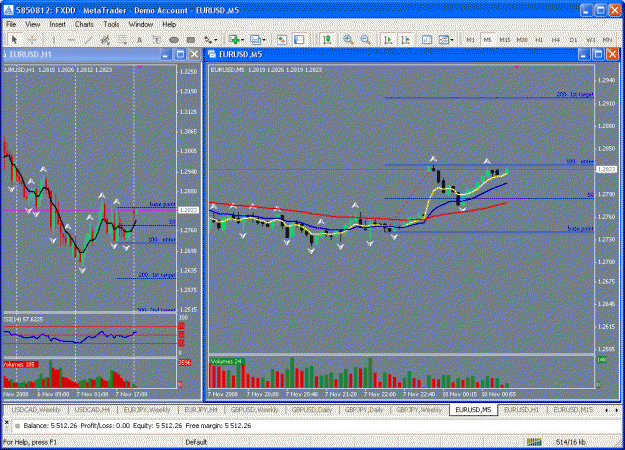Expand the profiles dropdown arrow
The image size is (625, 450).
tap(264, 40)
